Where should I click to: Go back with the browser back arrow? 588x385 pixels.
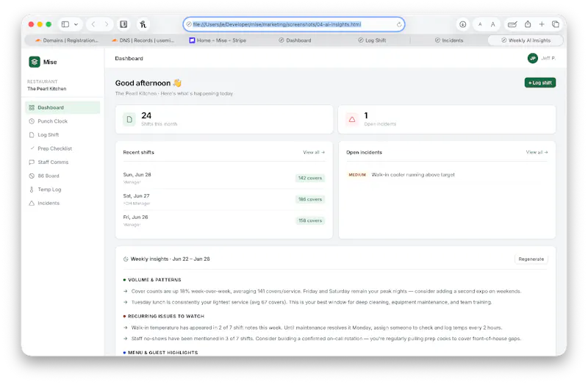point(93,24)
